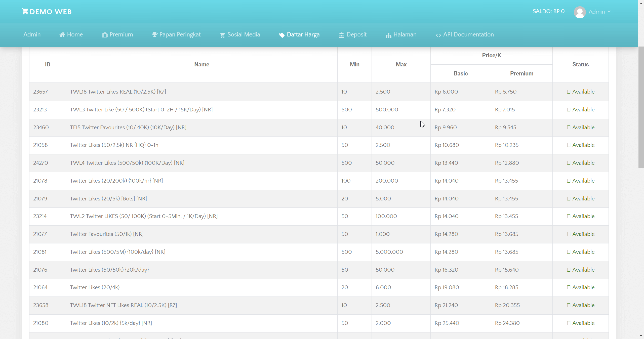Click the shopping cart icon in DEMO WEB logo
The width and height of the screenshot is (644, 339).
click(25, 11)
